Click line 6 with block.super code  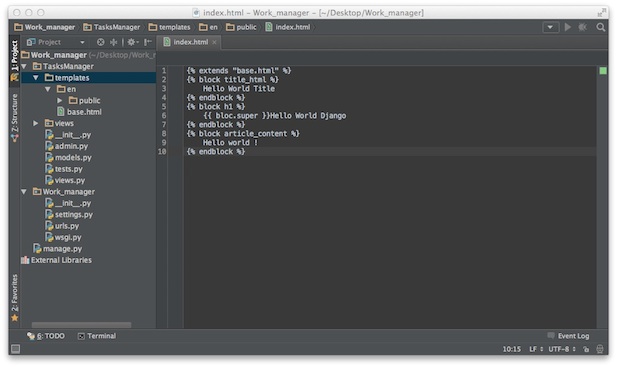275,116
